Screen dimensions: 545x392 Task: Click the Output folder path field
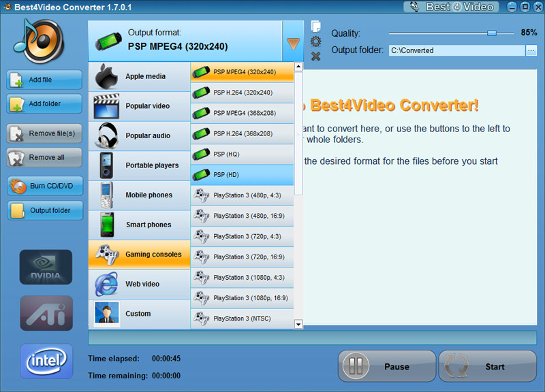(456, 50)
